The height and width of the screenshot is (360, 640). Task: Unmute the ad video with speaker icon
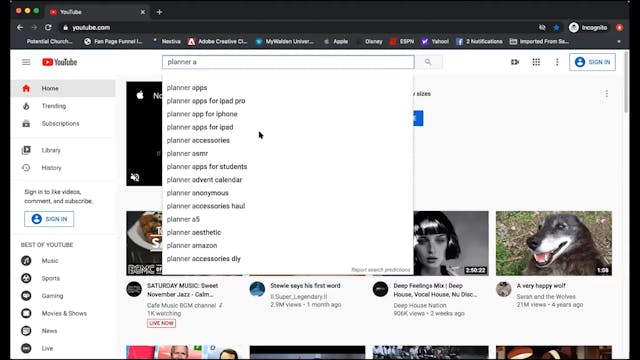[x=135, y=177]
